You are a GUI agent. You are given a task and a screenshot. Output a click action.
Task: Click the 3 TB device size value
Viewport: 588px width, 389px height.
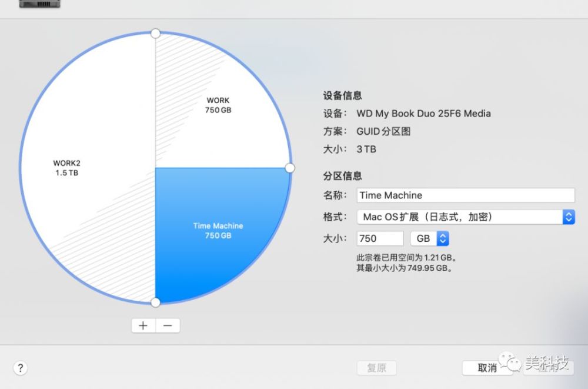[x=366, y=149]
